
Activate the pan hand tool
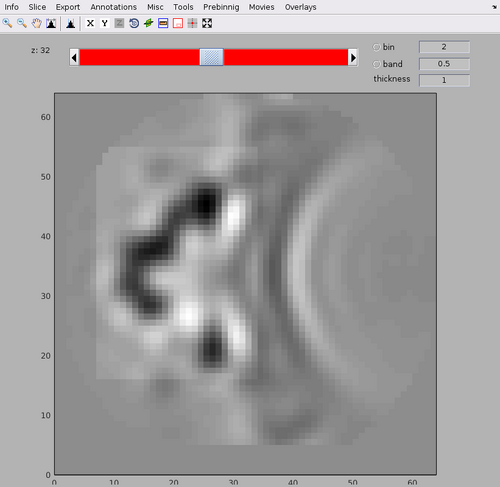click(36, 23)
